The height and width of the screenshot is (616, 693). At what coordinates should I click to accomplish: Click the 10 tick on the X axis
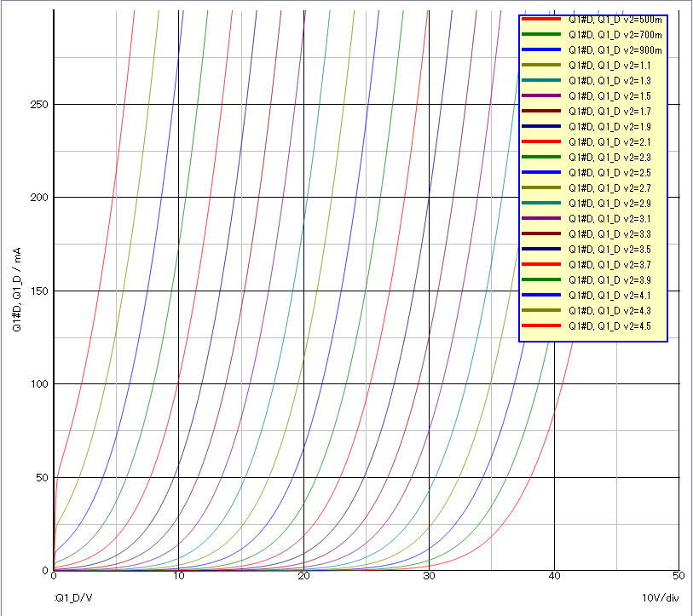coord(178,576)
